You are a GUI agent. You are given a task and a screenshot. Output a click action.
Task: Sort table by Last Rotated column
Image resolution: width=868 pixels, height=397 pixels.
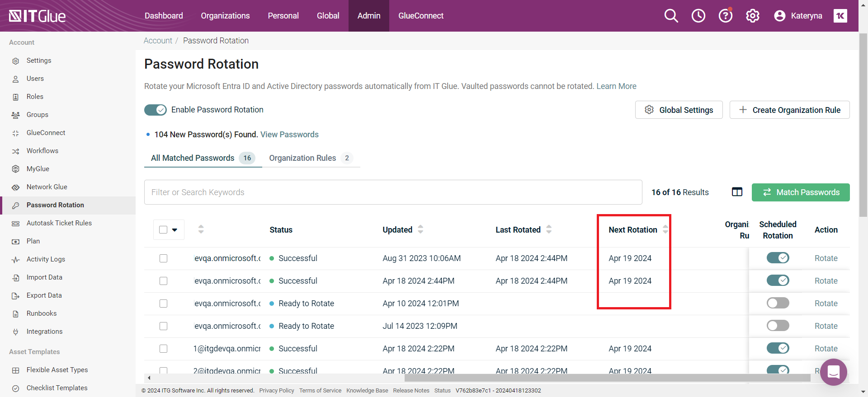point(548,229)
